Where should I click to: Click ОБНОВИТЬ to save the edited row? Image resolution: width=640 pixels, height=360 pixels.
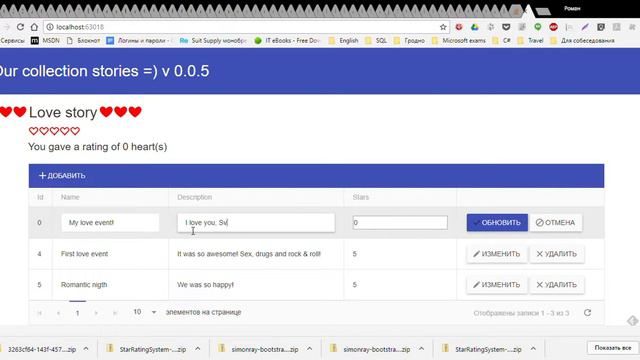coord(497,222)
